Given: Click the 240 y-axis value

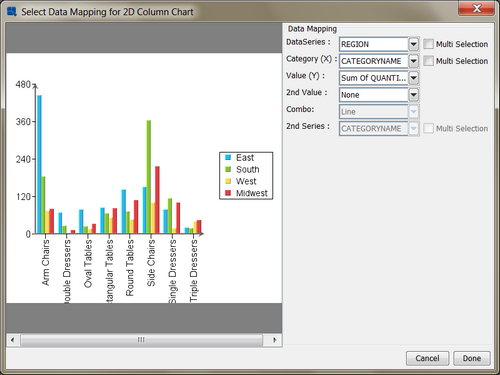Looking at the screenshot, I should [23, 159].
